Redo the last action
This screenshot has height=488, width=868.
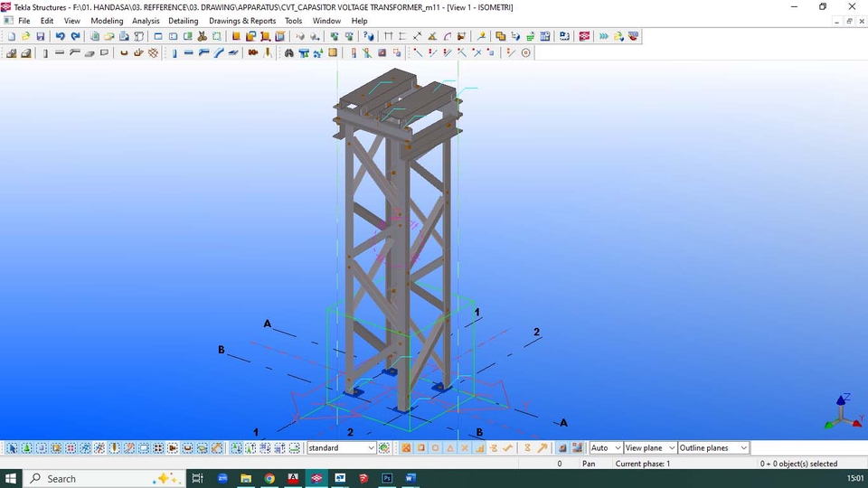click(x=75, y=36)
